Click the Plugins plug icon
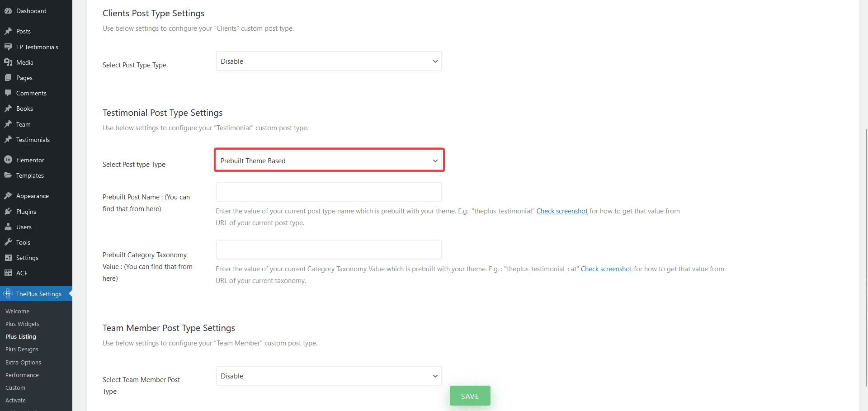The height and width of the screenshot is (411, 868). click(x=8, y=212)
